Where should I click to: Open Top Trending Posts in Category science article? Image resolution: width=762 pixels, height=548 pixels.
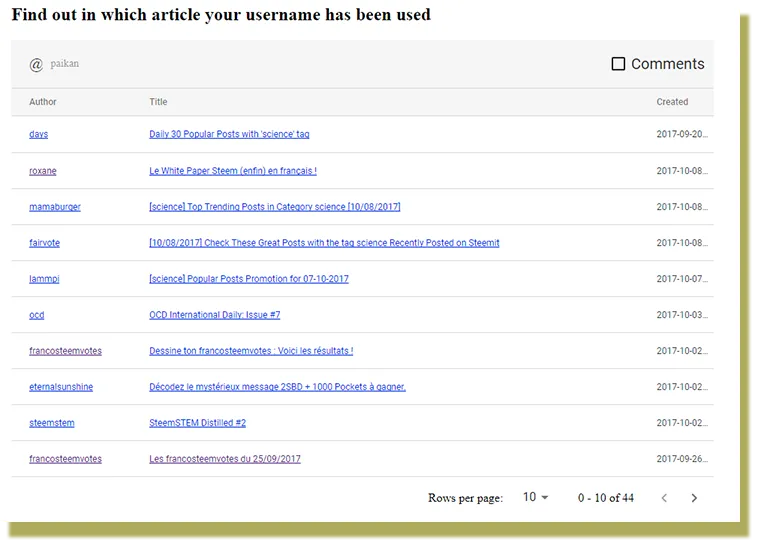(x=275, y=207)
